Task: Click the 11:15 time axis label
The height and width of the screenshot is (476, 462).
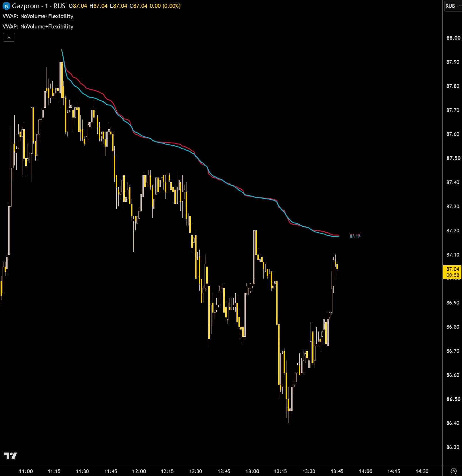Action: [54, 471]
